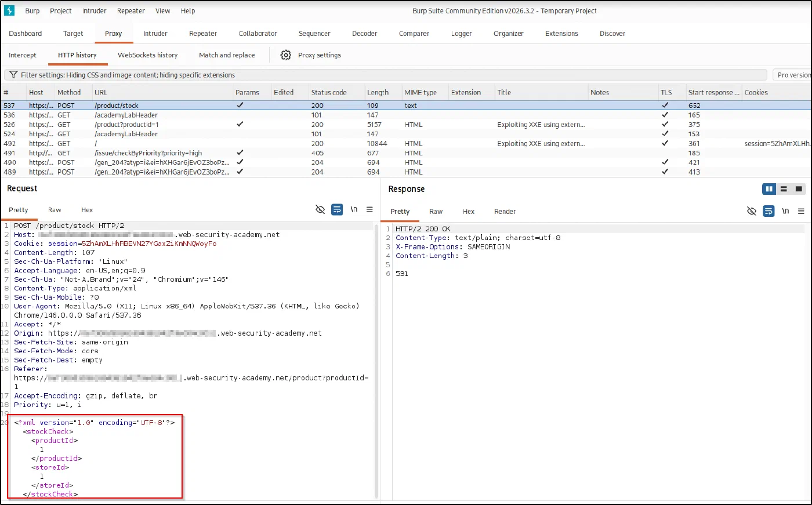This screenshot has width=812, height=505.
Task: Click the funnel icon in the filter bar
Action: click(x=13, y=75)
